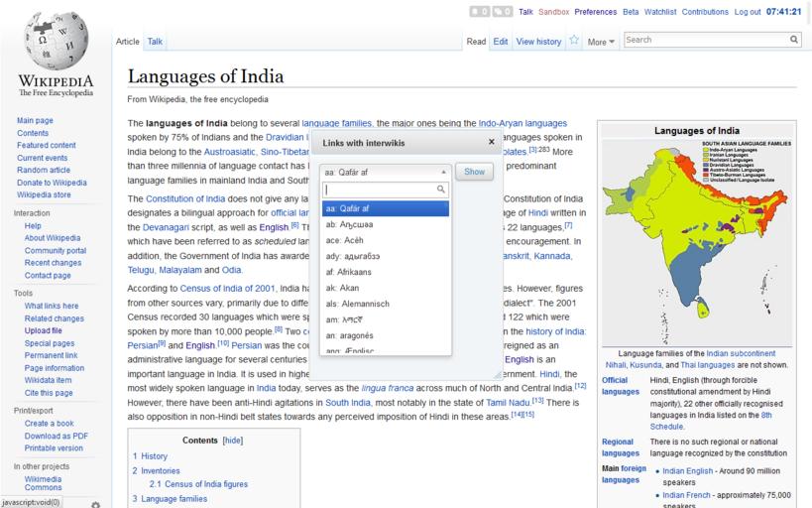Open the notifications counter badge

pyautogui.click(x=479, y=12)
